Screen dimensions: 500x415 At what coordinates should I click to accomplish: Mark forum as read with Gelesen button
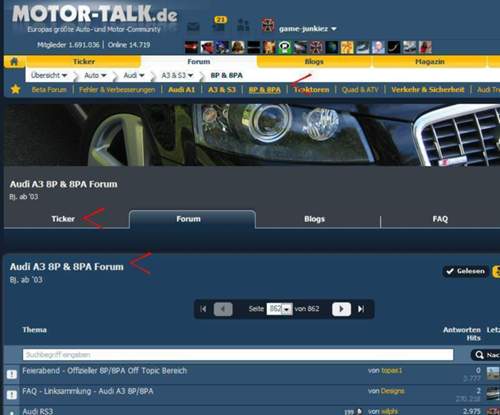[x=466, y=271]
